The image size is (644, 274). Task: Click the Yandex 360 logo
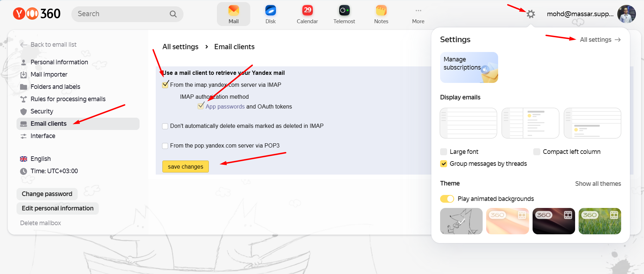point(37,14)
